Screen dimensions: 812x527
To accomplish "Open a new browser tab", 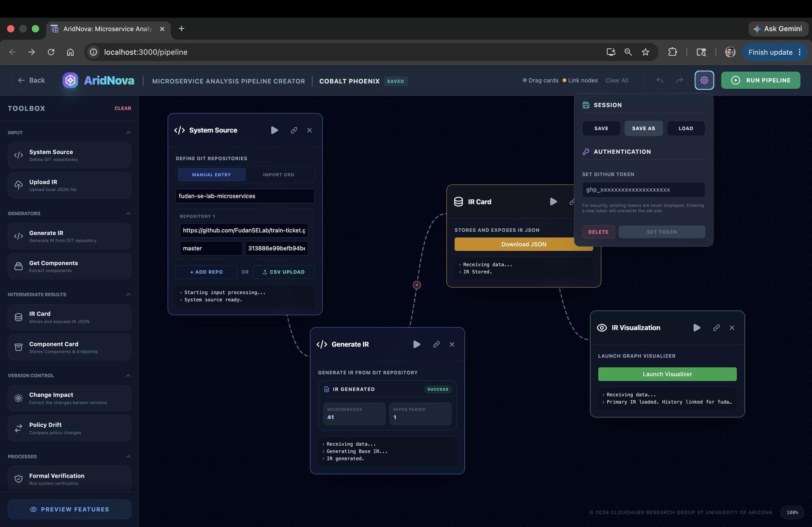I will pyautogui.click(x=181, y=28).
